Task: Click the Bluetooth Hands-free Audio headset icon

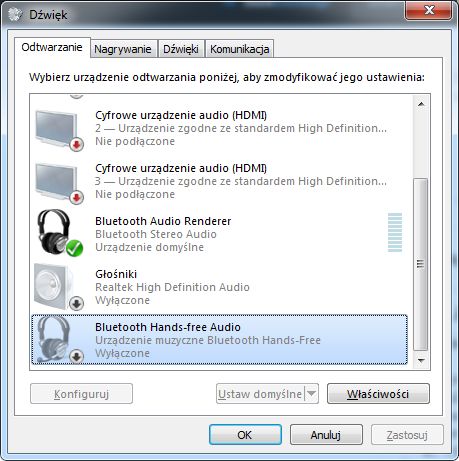Action: 53,339
